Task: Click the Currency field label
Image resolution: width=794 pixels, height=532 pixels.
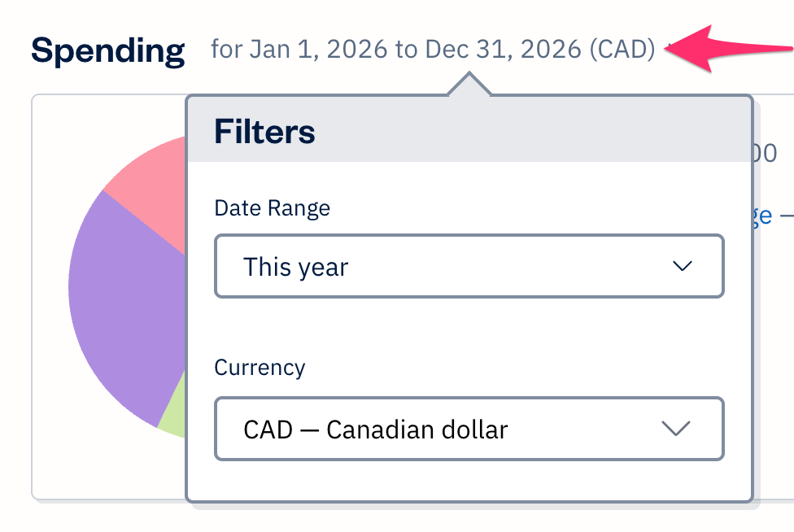Action: (260, 368)
